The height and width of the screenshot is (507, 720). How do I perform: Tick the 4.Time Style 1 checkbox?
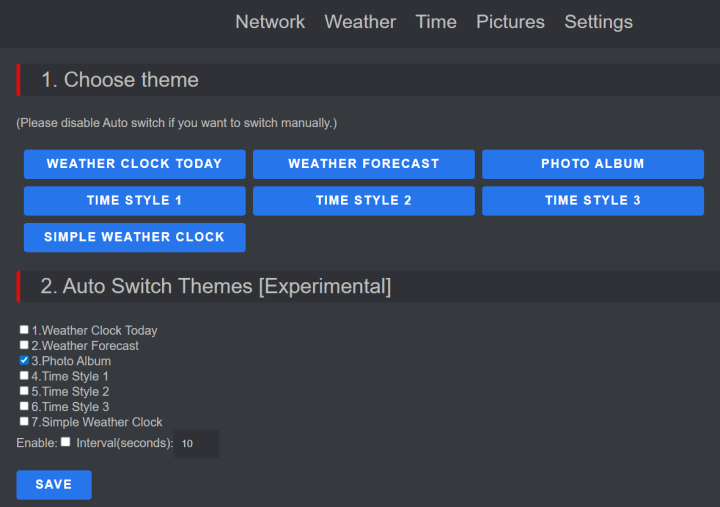[x=24, y=376]
